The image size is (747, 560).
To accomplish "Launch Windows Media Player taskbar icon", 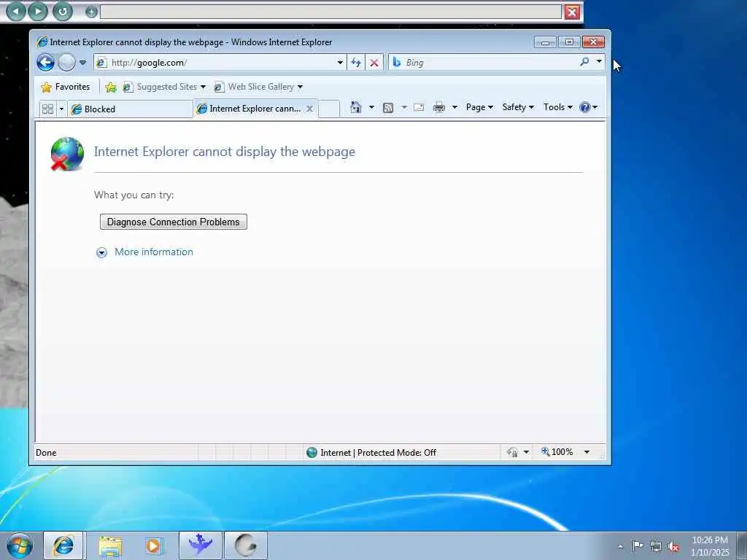I will point(155,545).
